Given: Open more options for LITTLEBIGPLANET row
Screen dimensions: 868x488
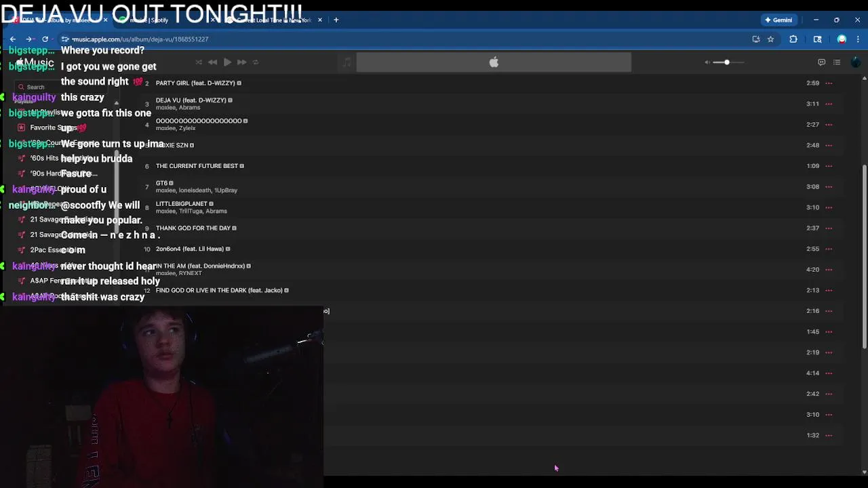Looking at the screenshot, I should [829, 207].
